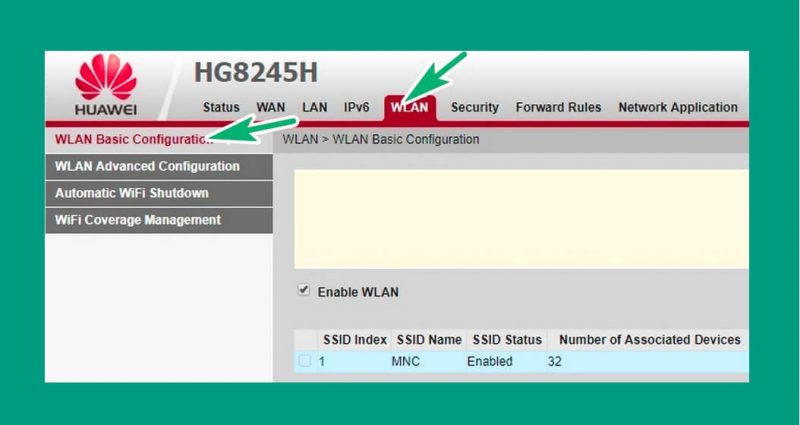Open Network Application tab
The width and height of the screenshot is (800, 425).
pyautogui.click(x=678, y=108)
